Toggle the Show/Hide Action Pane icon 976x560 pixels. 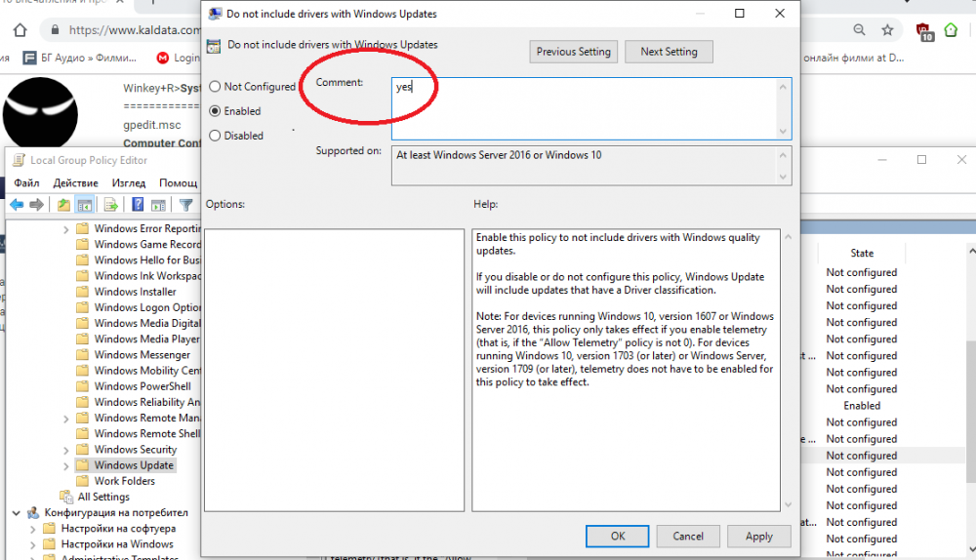[x=159, y=205]
